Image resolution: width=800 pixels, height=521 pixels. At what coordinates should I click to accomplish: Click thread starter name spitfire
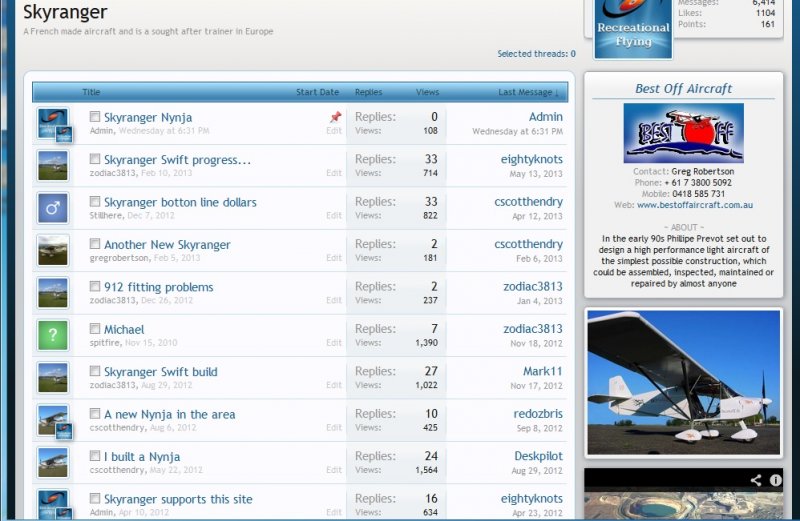click(105, 342)
